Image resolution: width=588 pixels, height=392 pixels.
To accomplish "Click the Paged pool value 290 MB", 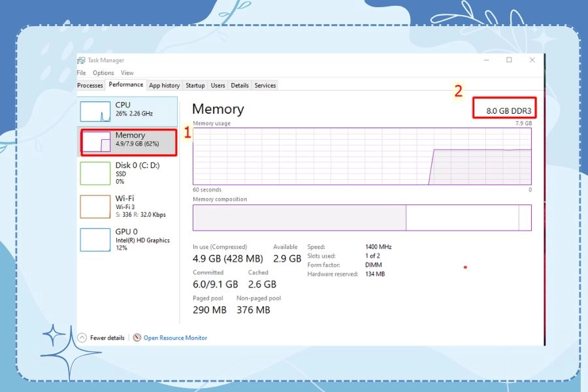I will (210, 310).
